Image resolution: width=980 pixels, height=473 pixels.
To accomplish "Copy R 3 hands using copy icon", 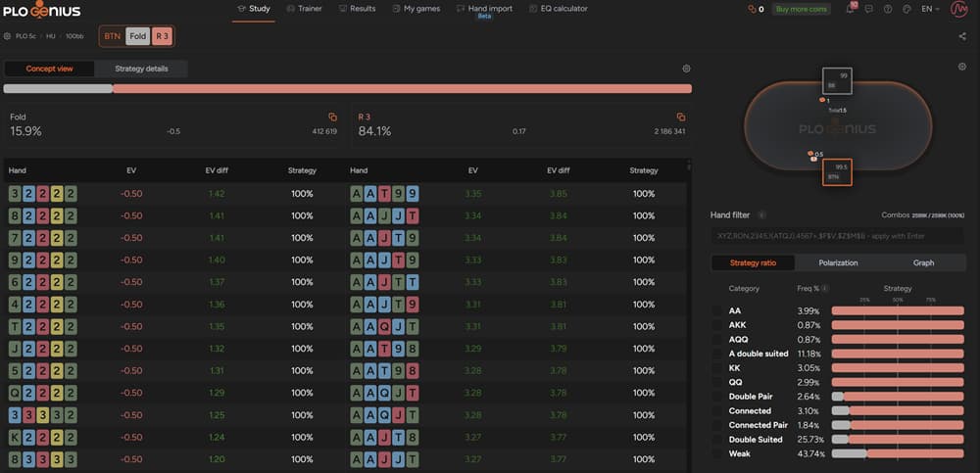I will pos(681,117).
